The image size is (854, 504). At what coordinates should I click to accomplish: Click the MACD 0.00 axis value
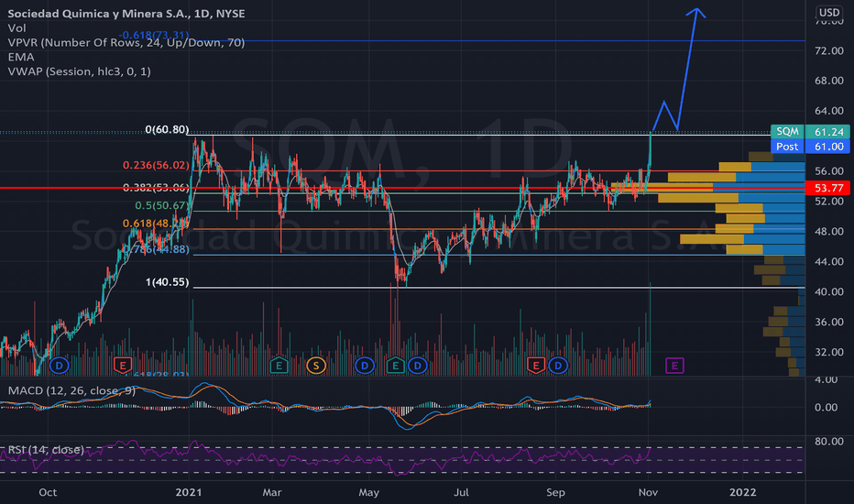pyautogui.click(x=827, y=408)
